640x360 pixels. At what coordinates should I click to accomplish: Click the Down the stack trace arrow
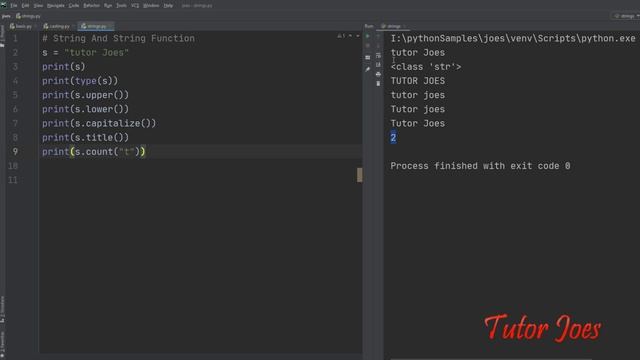378,45
